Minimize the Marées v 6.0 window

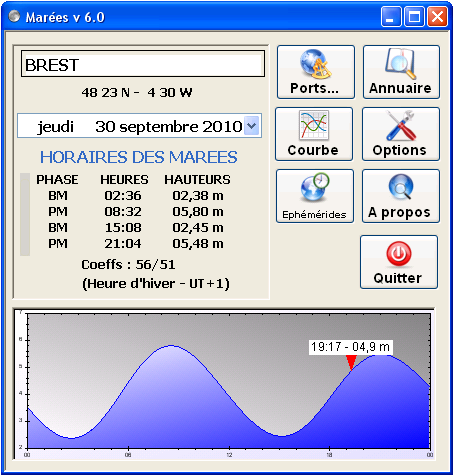(x=391, y=16)
